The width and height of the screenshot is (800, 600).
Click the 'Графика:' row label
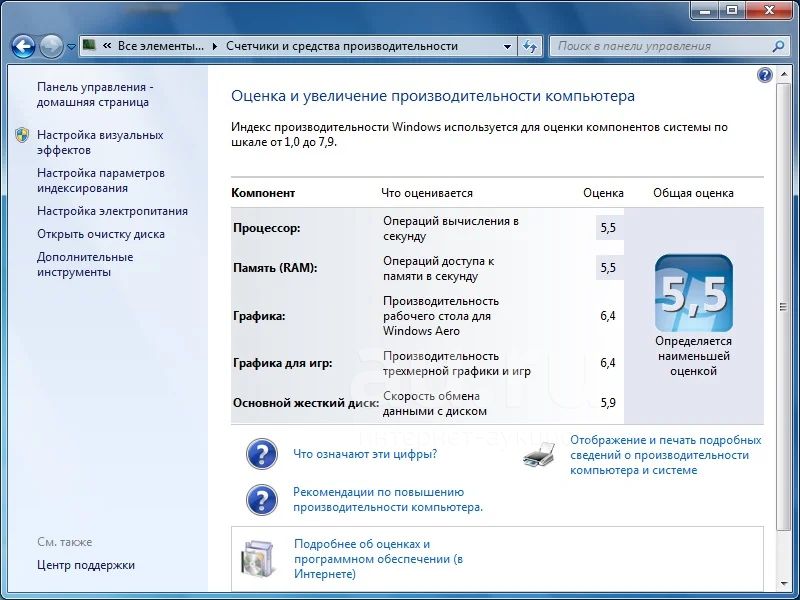pos(259,316)
